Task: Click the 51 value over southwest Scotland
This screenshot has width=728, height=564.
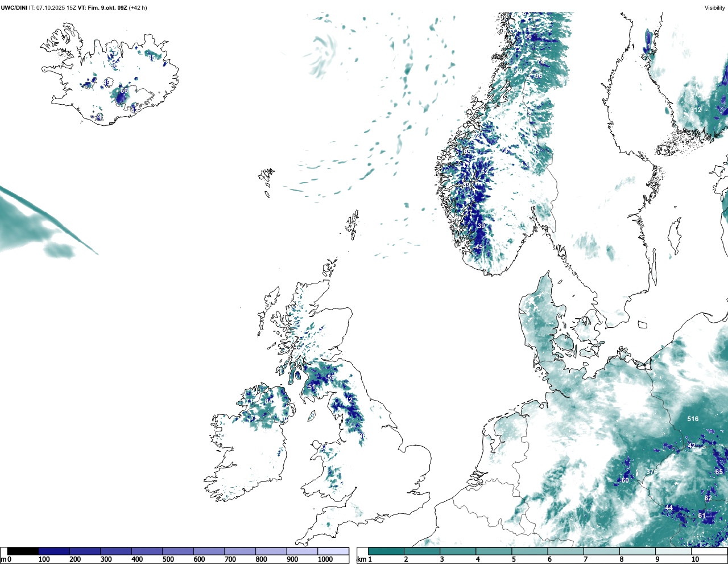Action: (x=312, y=387)
